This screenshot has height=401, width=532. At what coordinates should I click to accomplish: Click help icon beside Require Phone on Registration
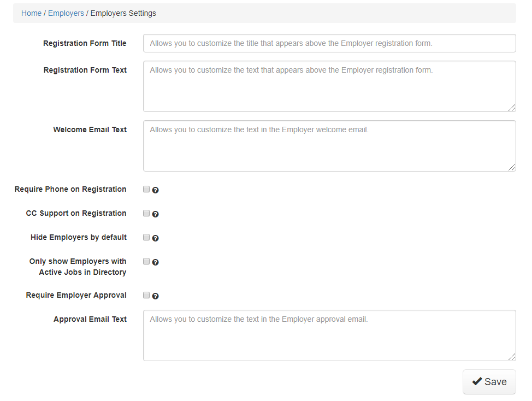(x=156, y=190)
